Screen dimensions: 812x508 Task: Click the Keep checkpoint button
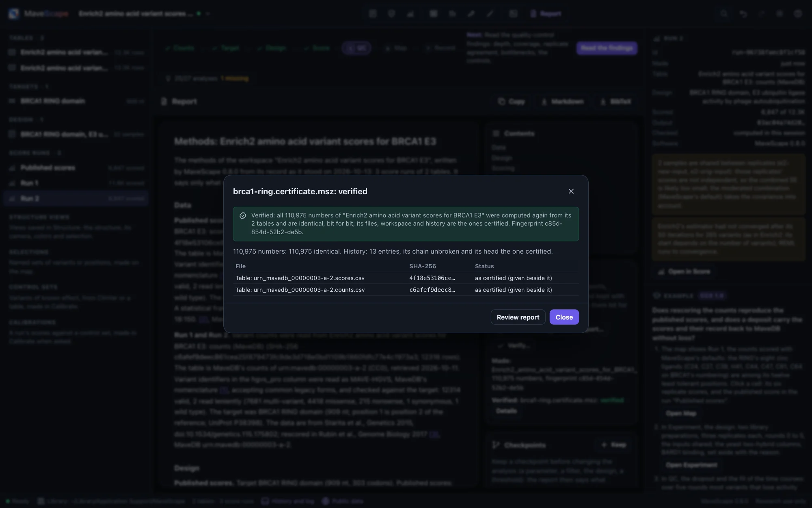tap(614, 445)
